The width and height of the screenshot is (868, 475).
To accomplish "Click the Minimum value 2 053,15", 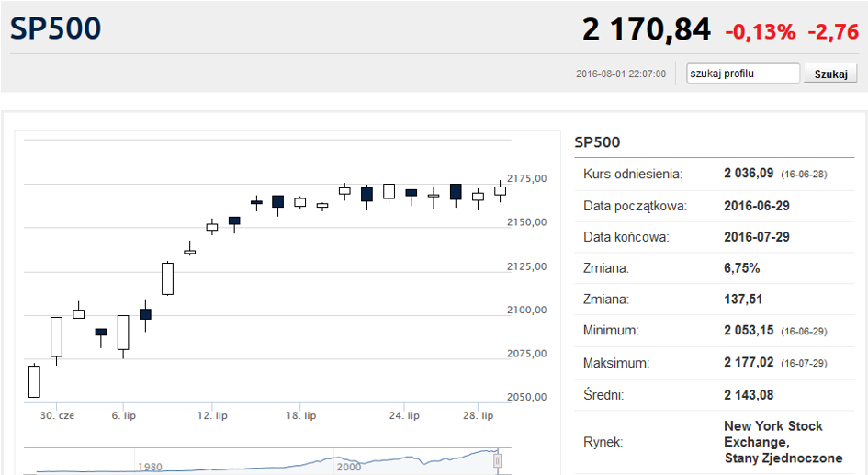I will [x=749, y=330].
